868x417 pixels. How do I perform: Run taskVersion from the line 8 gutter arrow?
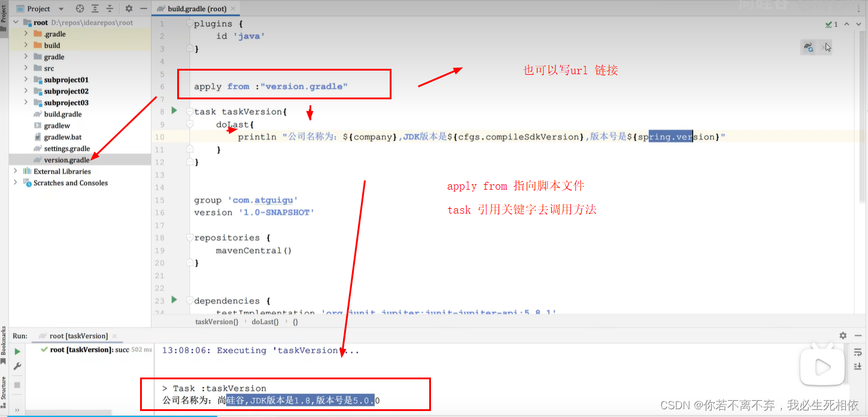(174, 111)
